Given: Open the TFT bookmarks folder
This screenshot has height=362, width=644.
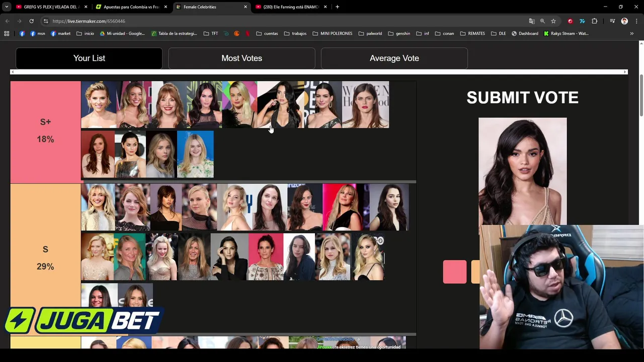Looking at the screenshot, I should (x=211, y=34).
